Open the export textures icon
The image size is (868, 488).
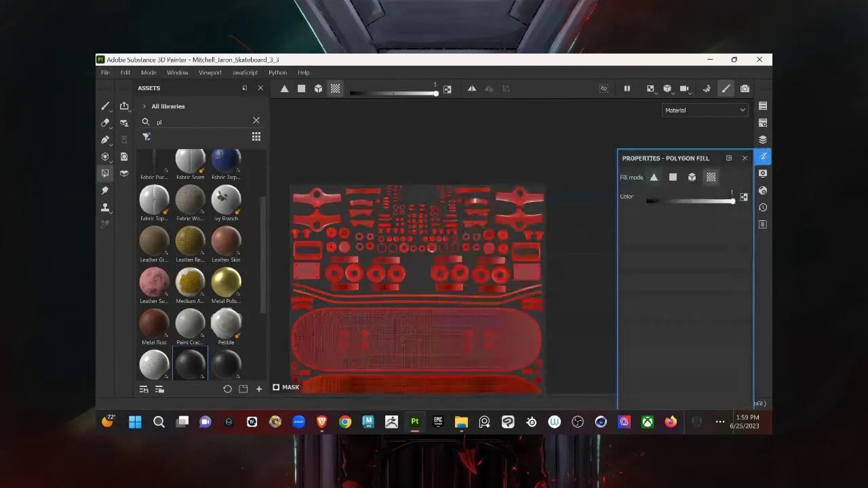point(124,106)
